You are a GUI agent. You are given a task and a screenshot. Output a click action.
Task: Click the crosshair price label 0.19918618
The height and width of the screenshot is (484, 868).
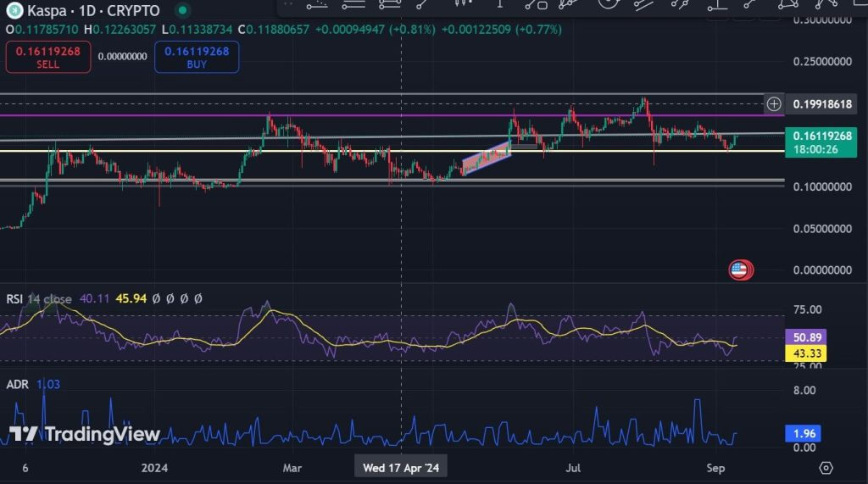pos(822,104)
